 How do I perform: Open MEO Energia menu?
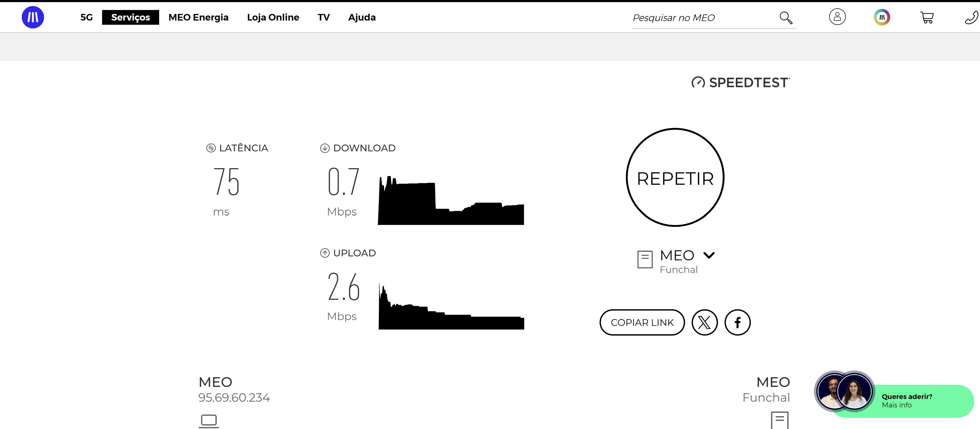pyautogui.click(x=198, y=18)
